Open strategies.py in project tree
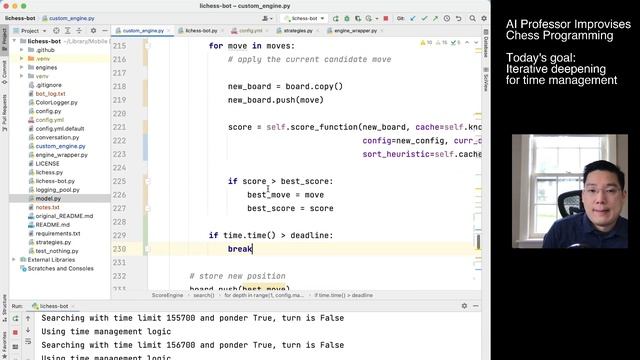 [x=53, y=242]
